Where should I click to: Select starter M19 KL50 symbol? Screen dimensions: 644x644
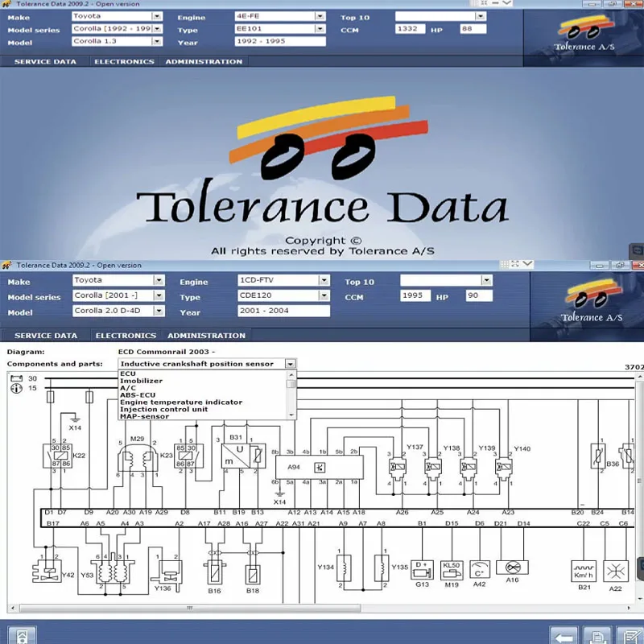click(x=452, y=571)
